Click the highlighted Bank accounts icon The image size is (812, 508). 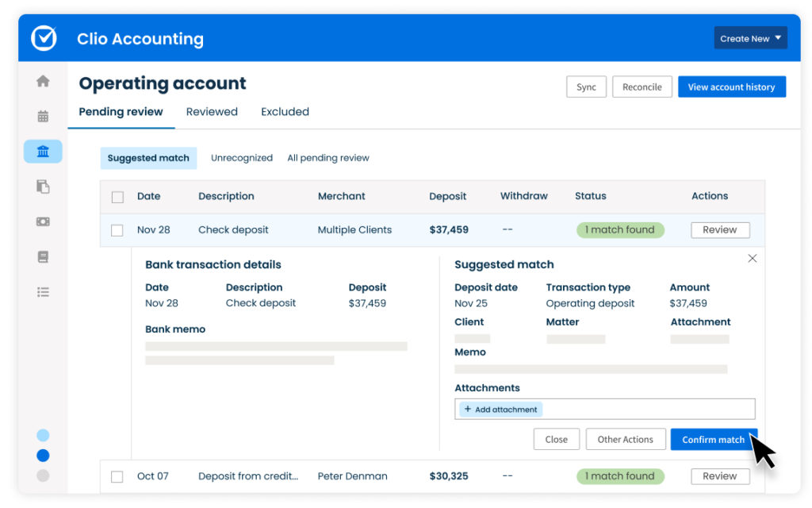point(43,151)
